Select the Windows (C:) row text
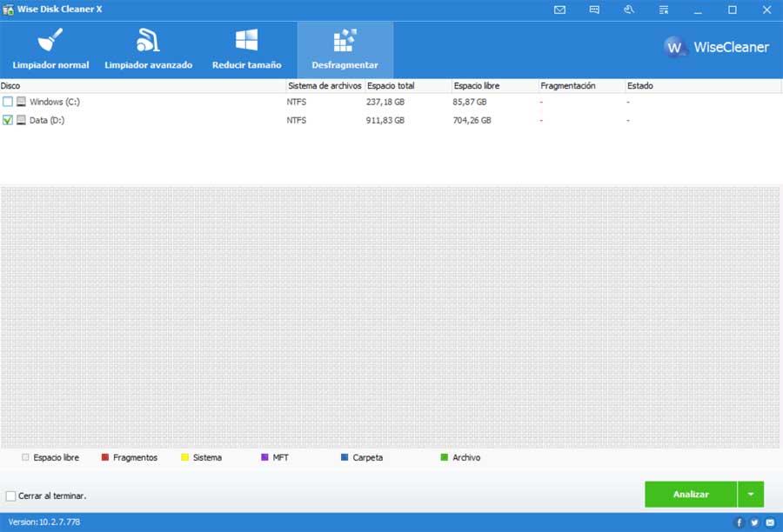Image resolution: width=783 pixels, height=532 pixels. pos(55,102)
